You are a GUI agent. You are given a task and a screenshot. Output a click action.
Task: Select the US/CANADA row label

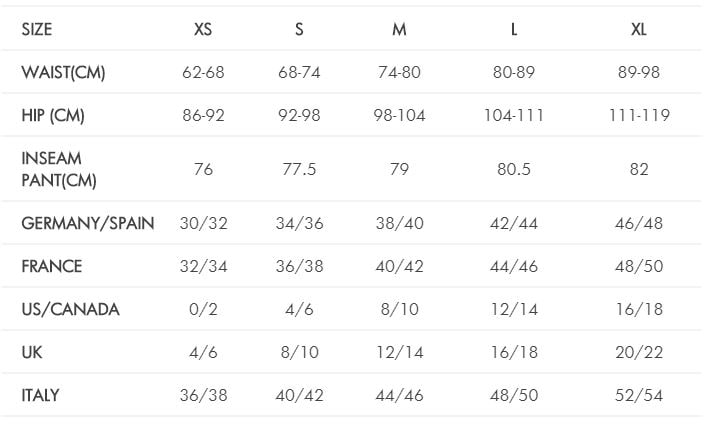tap(71, 309)
